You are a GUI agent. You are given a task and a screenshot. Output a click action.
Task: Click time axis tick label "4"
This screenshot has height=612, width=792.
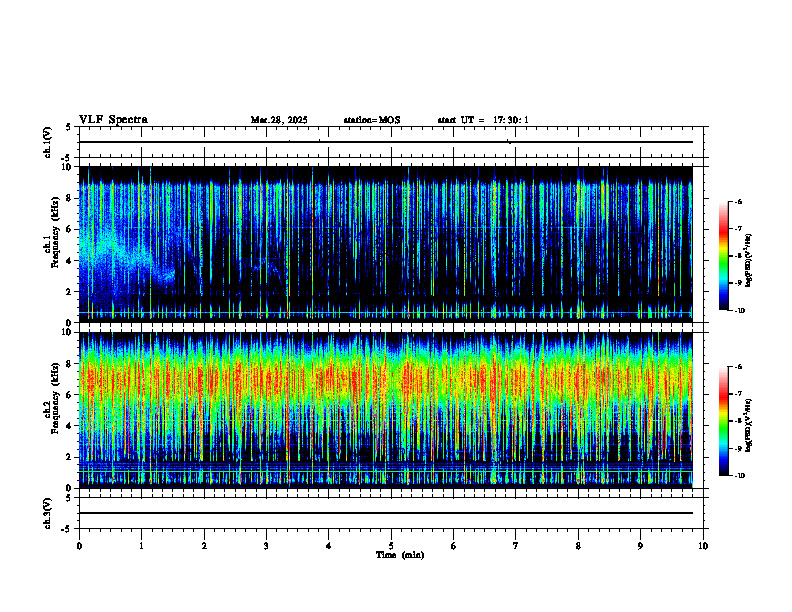pyautogui.click(x=329, y=546)
